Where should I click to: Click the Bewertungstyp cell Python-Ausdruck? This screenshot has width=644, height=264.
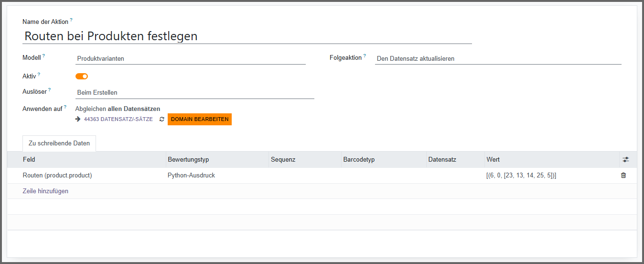pyautogui.click(x=191, y=176)
